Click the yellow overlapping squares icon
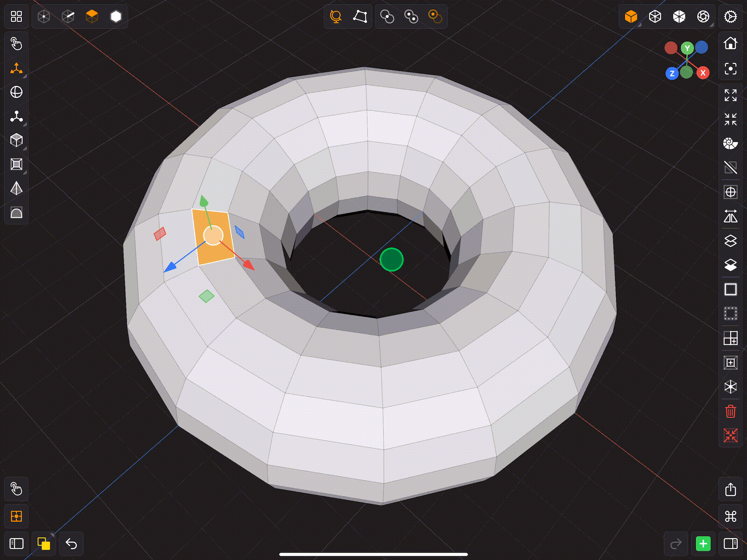 pyautogui.click(x=44, y=544)
